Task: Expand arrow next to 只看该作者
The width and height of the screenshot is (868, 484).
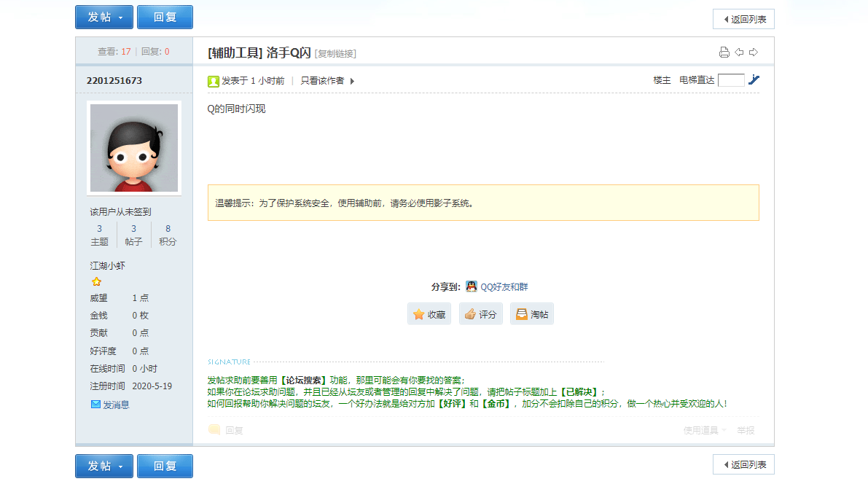Action: pos(352,81)
